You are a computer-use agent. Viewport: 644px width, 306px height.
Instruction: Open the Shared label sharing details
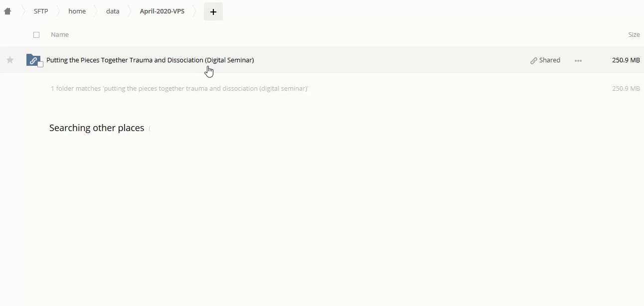(x=549, y=60)
